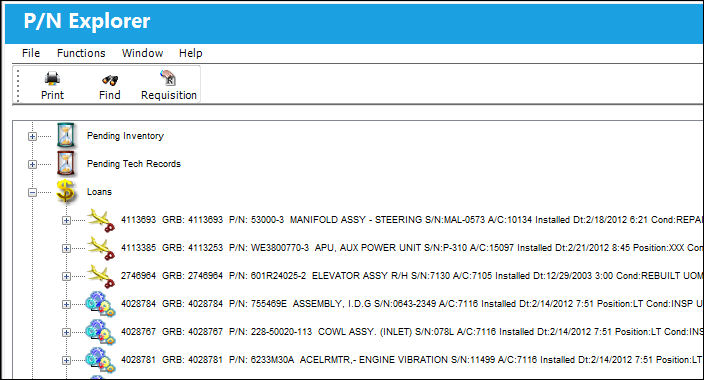The height and width of the screenshot is (380, 704).
Task: Expand loan 4113385 APU row
Action: pyautogui.click(x=66, y=248)
